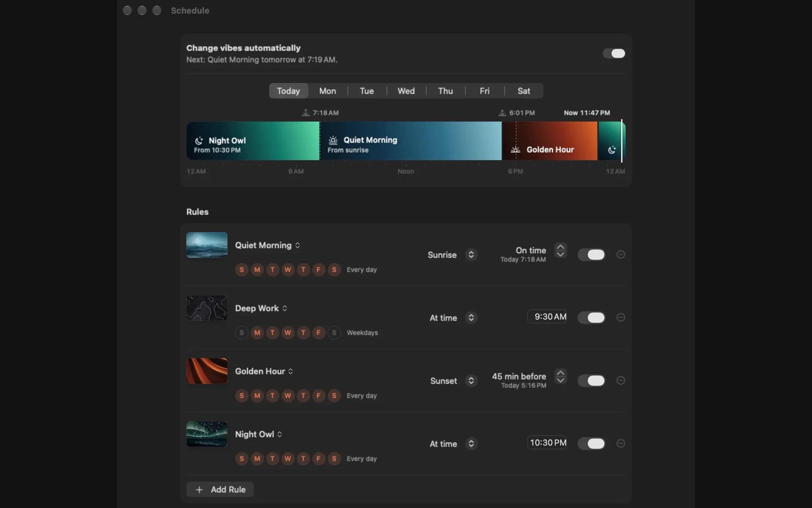Toggle Wednesday in the Quiet Morning rule

tap(288, 270)
